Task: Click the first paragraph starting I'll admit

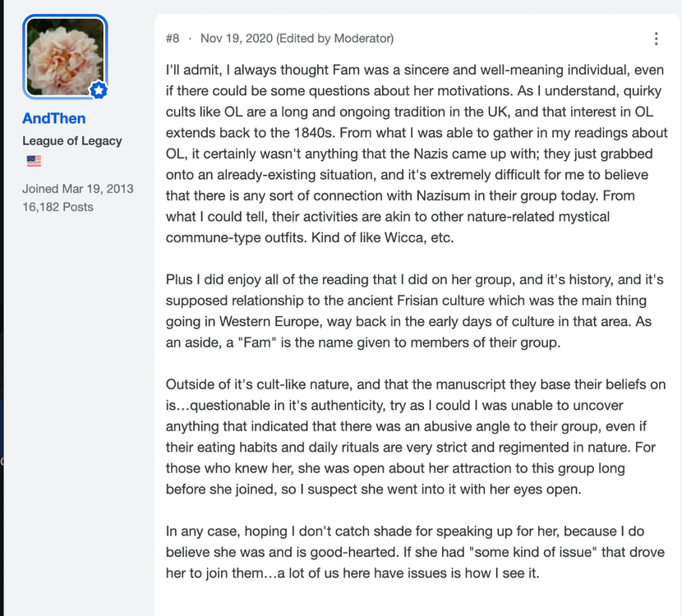Action: (x=417, y=154)
